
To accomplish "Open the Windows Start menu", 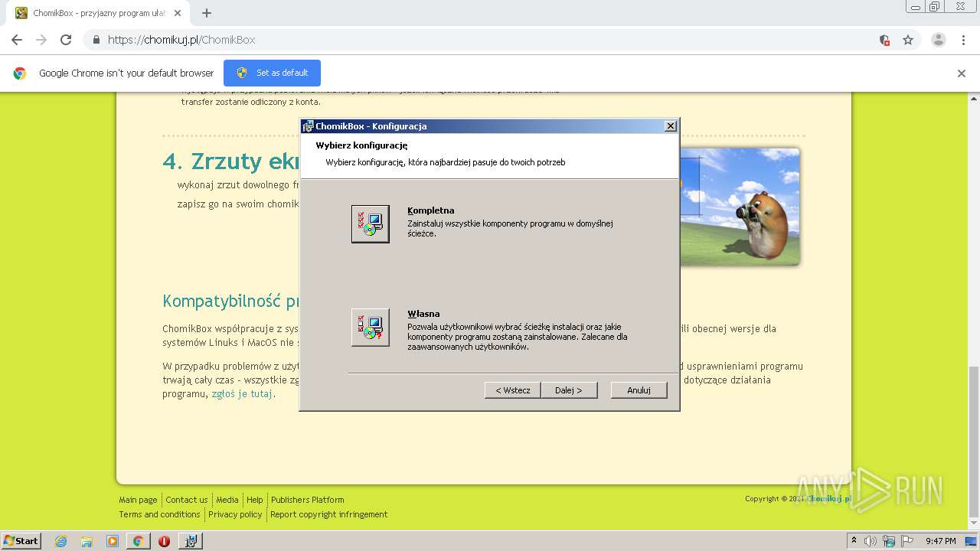I will (x=21, y=541).
